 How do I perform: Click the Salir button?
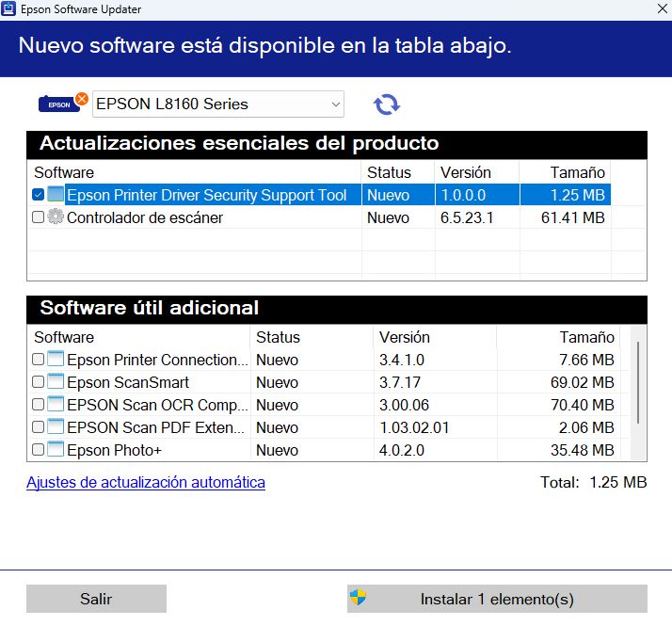tap(96, 599)
